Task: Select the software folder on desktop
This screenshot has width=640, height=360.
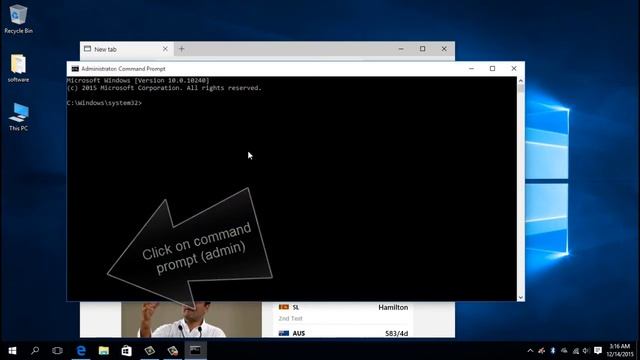Action: point(18,68)
